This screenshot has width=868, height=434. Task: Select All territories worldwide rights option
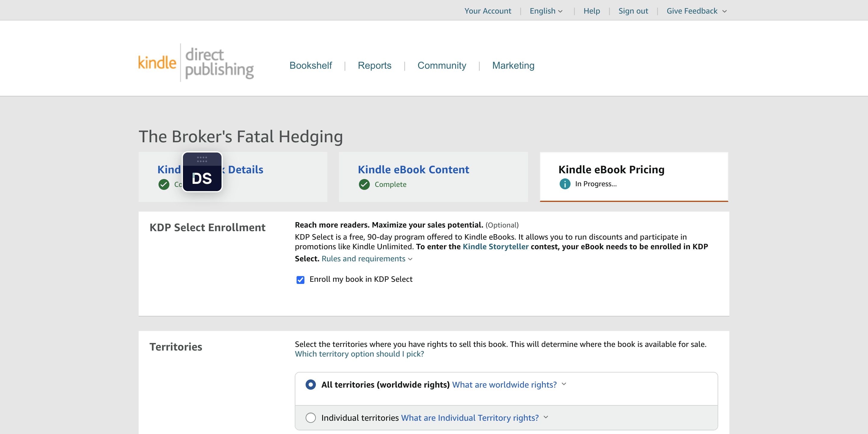click(x=311, y=385)
